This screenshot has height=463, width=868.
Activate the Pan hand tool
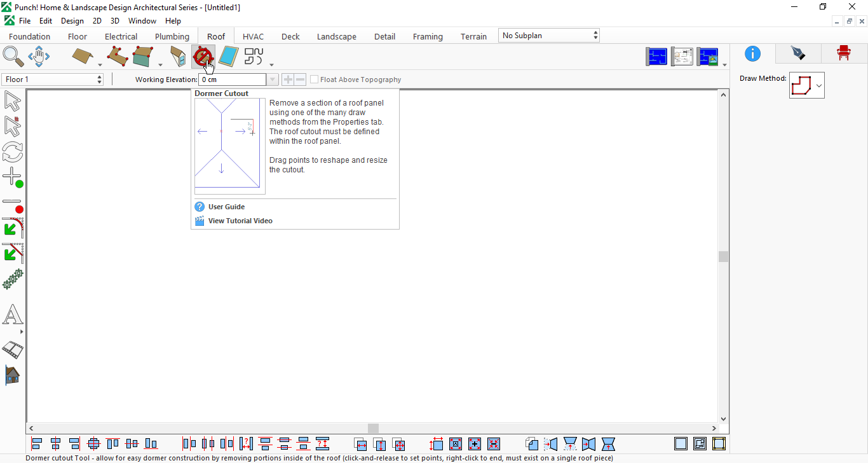pyautogui.click(x=39, y=57)
